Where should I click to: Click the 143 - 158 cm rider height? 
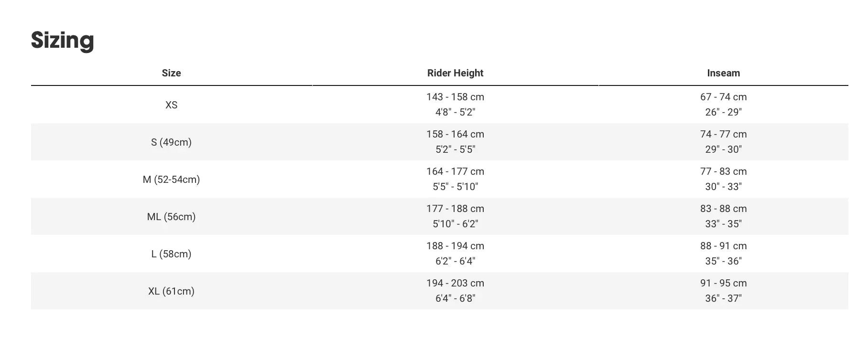point(455,97)
